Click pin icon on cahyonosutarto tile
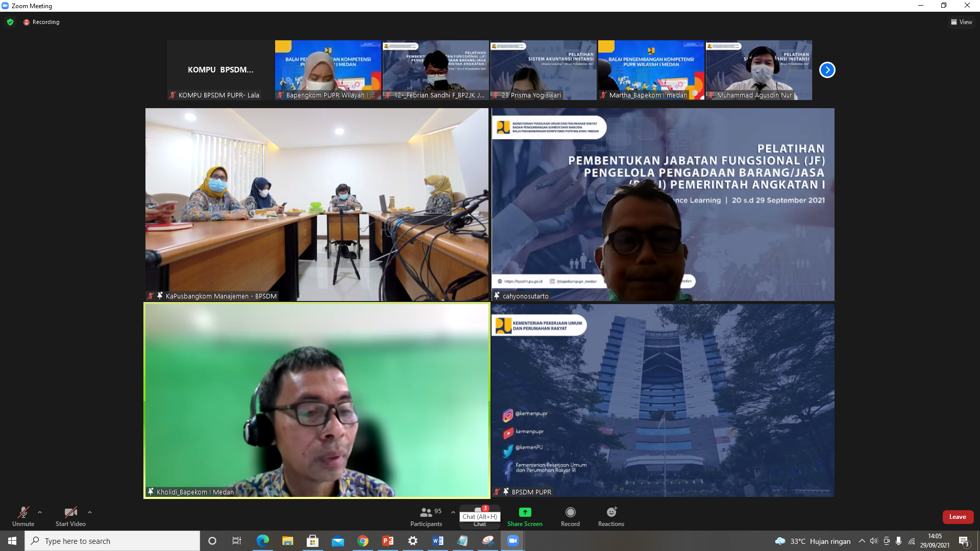 (x=497, y=296)
